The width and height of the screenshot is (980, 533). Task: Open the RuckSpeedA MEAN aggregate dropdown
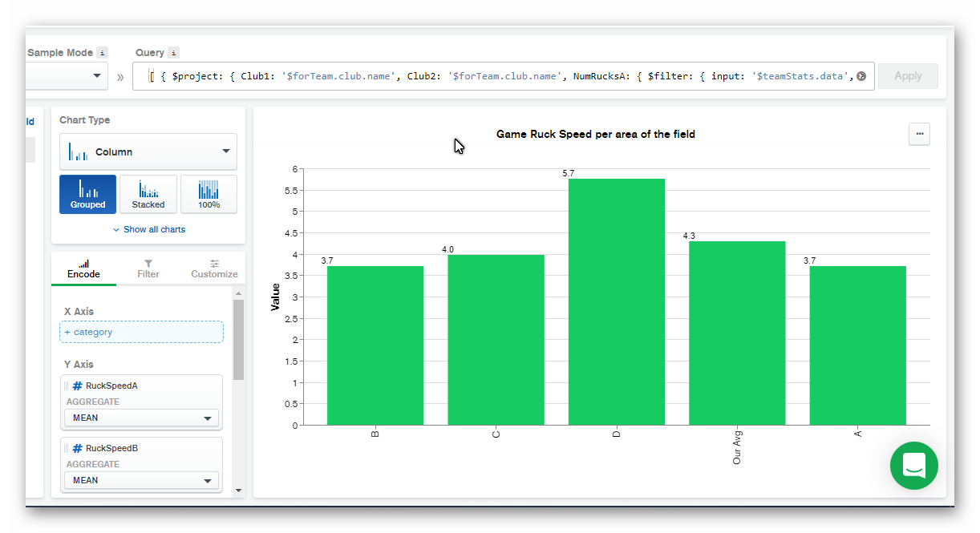pos(141,418)
